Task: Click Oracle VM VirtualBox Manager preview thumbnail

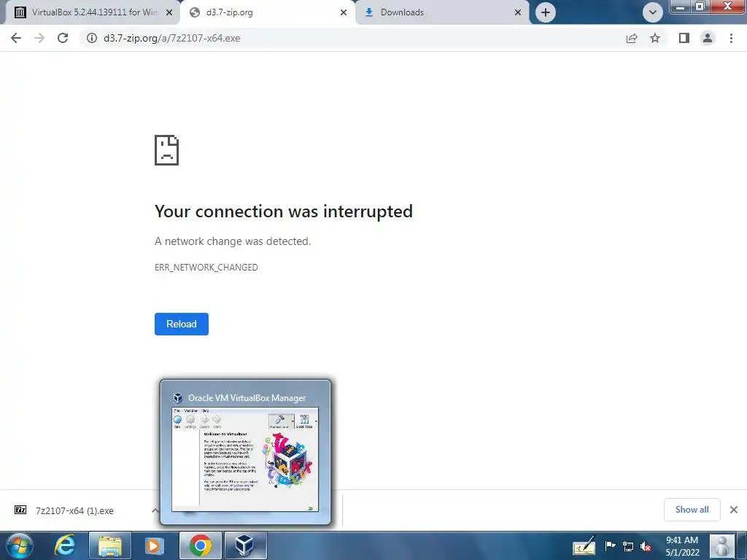Action: 245,459
